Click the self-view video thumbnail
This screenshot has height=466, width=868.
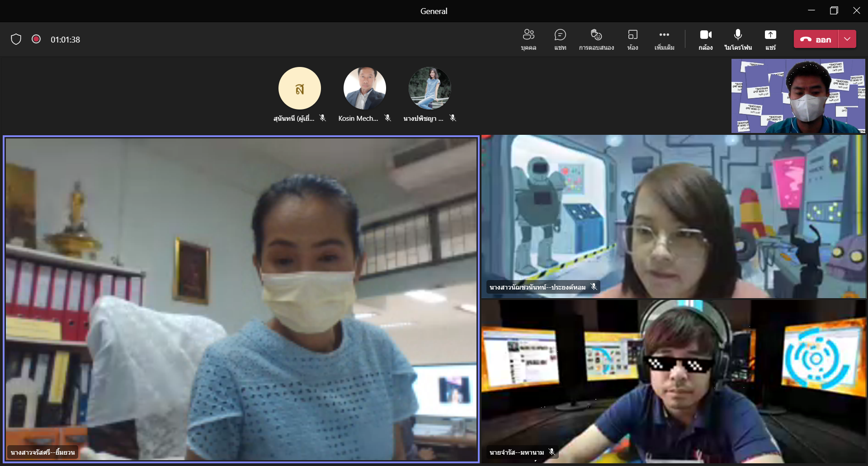pos(798,96)
